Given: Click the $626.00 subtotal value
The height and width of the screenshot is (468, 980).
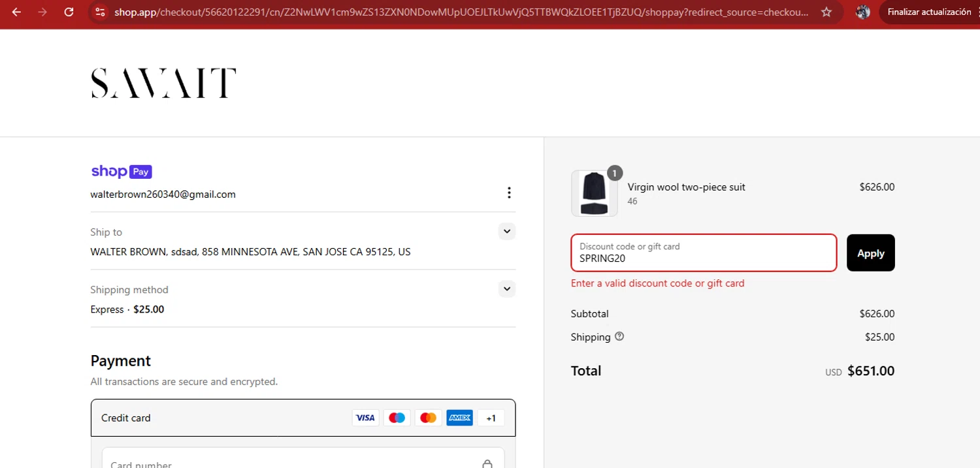Looking at the screenshot, I should coord(877,314).
